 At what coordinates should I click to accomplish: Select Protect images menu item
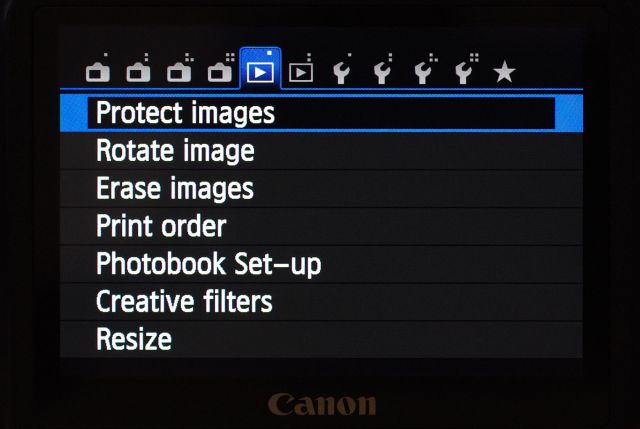(185, 113)
